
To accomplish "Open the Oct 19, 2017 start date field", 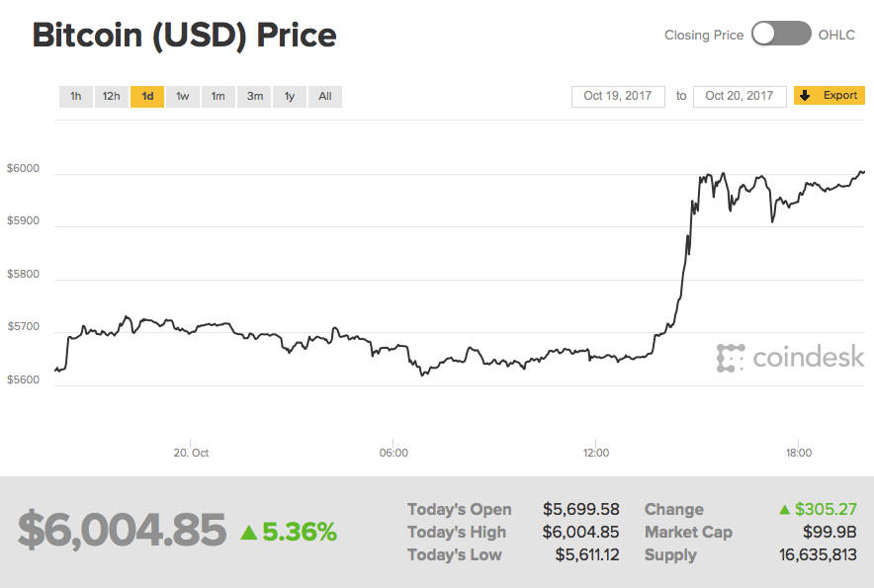I will click(x=618, y=96).
